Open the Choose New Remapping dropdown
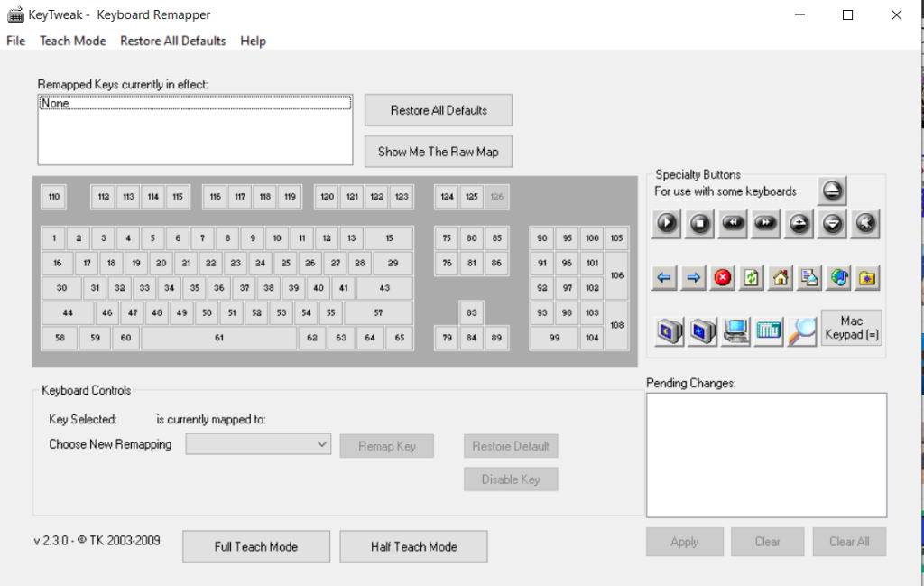Screen dimensions: 924x586 258,444
